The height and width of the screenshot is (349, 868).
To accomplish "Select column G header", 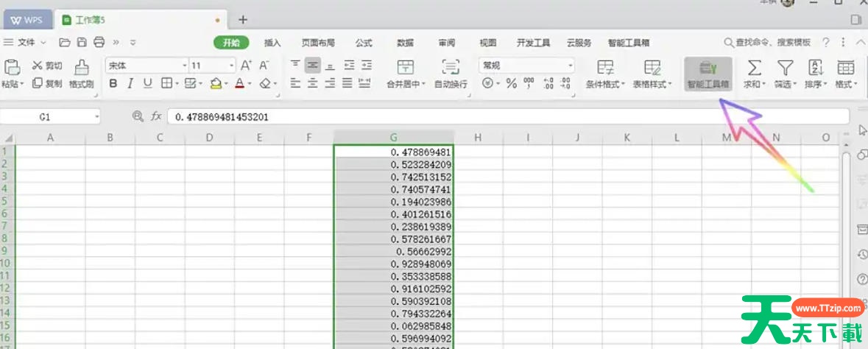I will click(394, 137).
